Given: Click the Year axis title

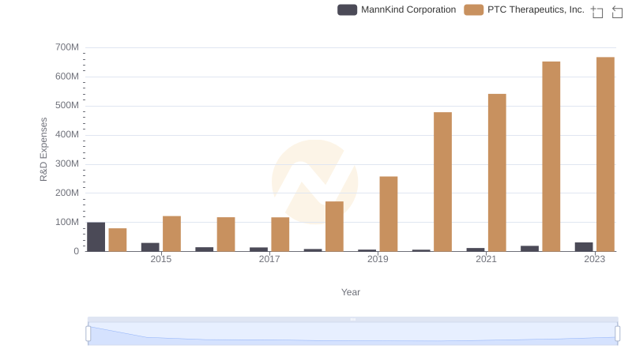Looking at the screenshot, I should pos(351,292).
